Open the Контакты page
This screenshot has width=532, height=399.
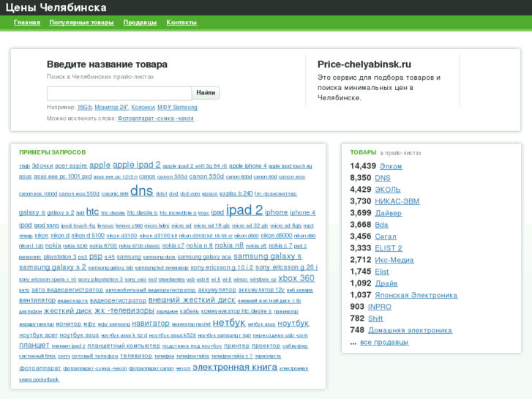(181, 23)
